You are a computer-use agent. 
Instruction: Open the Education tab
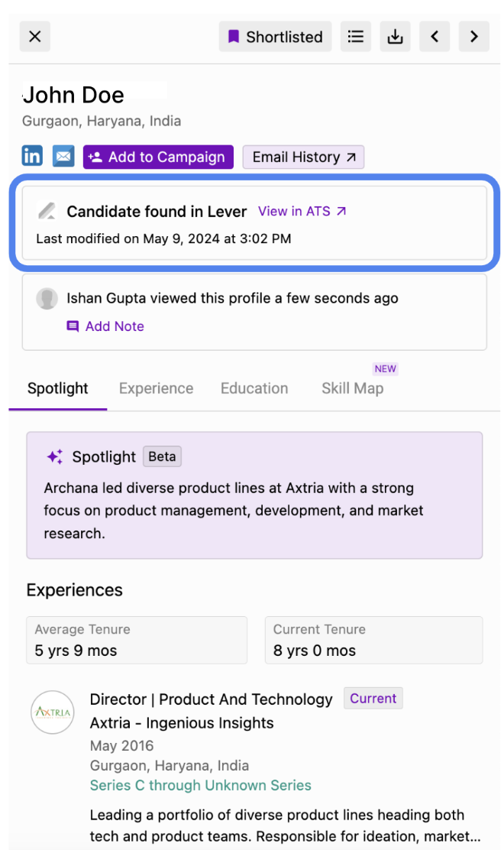tap(254, 388)
